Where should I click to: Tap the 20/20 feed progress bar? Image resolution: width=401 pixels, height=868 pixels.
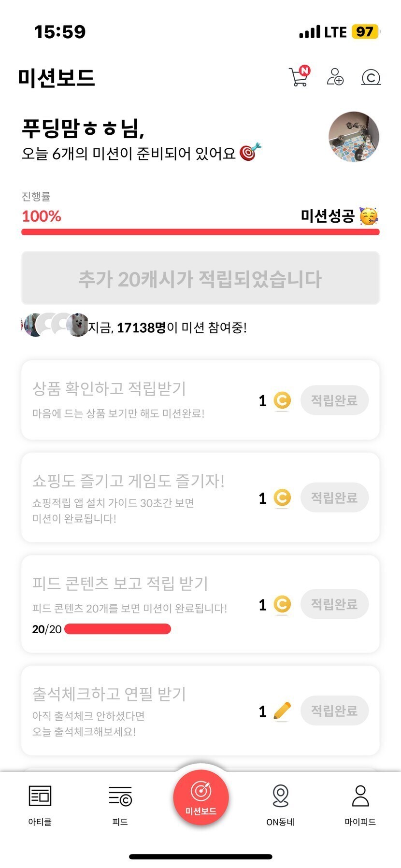click(117, 629)
